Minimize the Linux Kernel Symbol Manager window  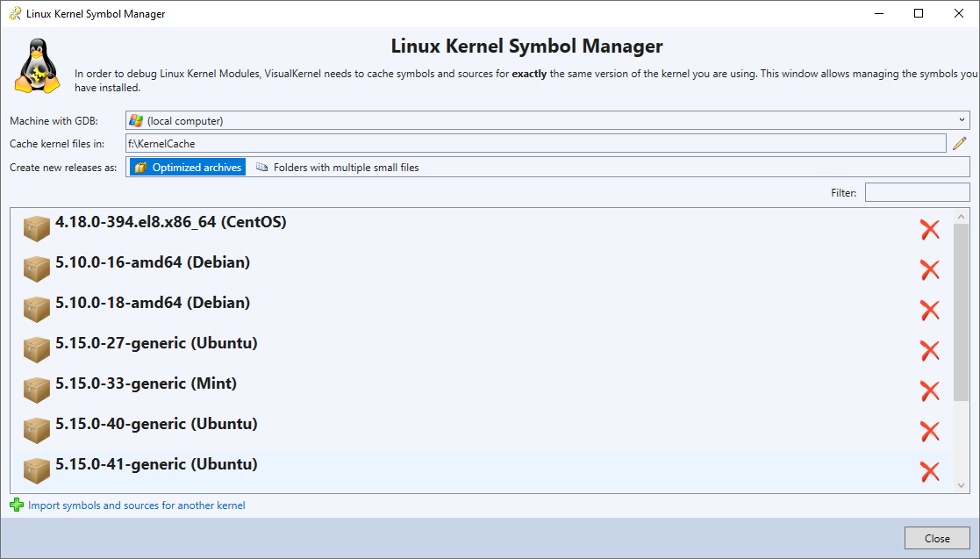pos(879,13)
